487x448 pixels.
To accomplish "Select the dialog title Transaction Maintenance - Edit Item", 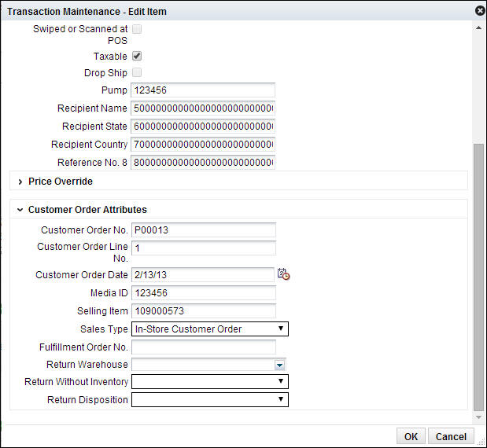I will pos(87,12).
